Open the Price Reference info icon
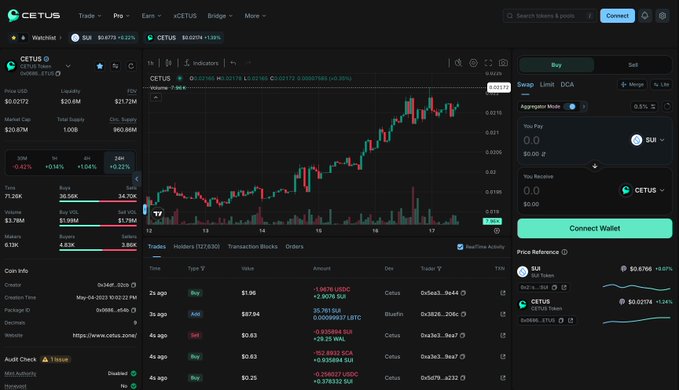 click(564, 252)
